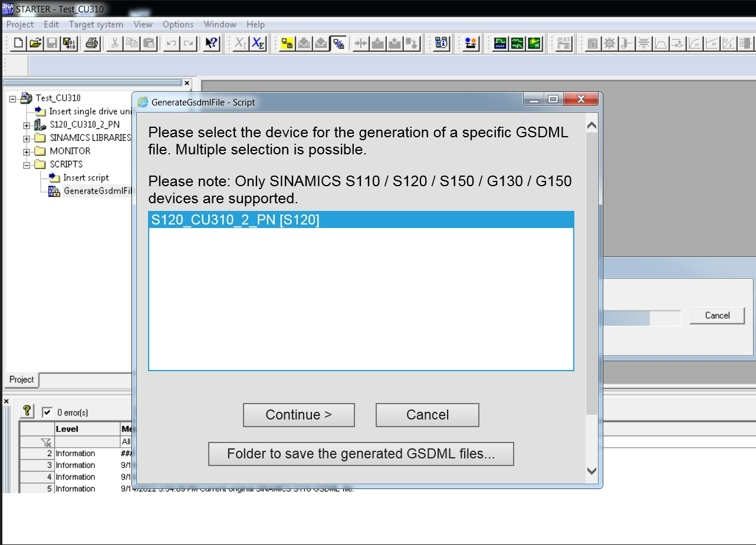Viewport: 756px width, 545px height.
Task: Click the help question mark icon in output pane
Action: click(27, 411)
